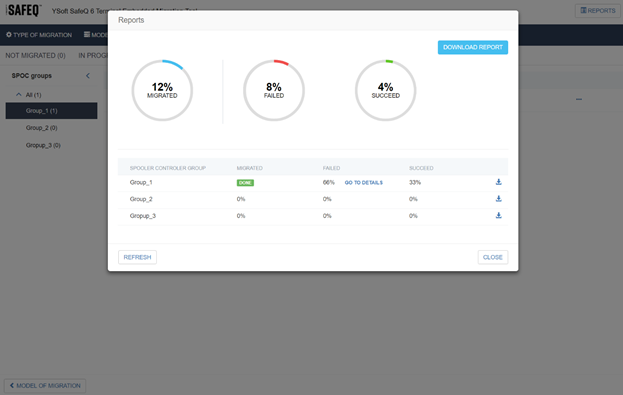Download the Group_1 report via its download icon
Image resolution: width=623 pixels, height=395 pixels.
(499, 182)
